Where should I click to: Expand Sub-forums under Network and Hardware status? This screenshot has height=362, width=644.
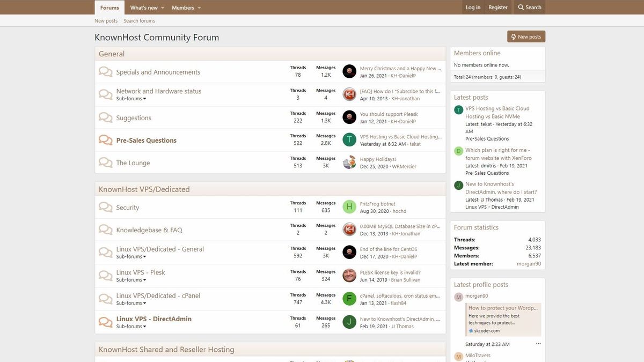(131, 99)
